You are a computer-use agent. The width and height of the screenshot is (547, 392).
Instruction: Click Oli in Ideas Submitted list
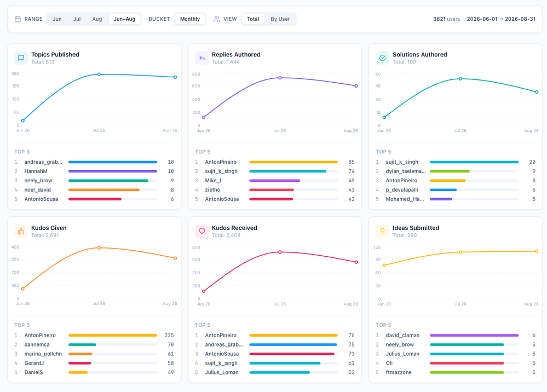(x=389, y=363)
